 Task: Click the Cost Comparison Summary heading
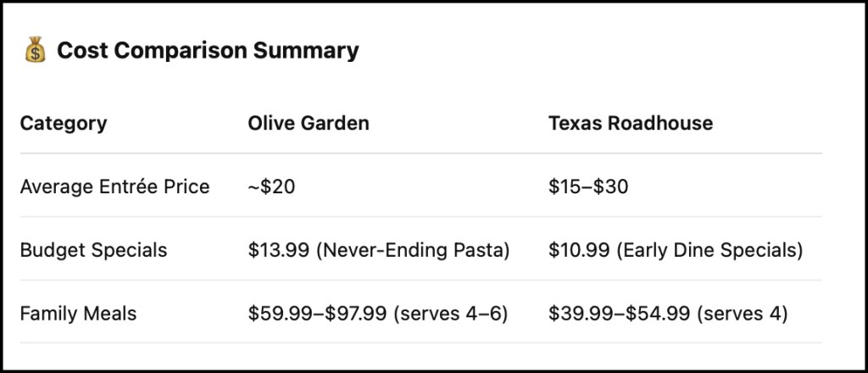208,51
